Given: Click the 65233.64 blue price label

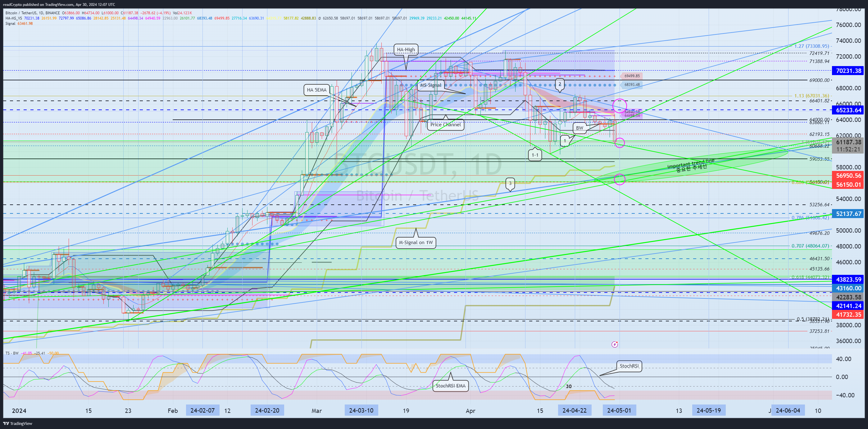Looking at the screenshot, I should coord(848,110).
